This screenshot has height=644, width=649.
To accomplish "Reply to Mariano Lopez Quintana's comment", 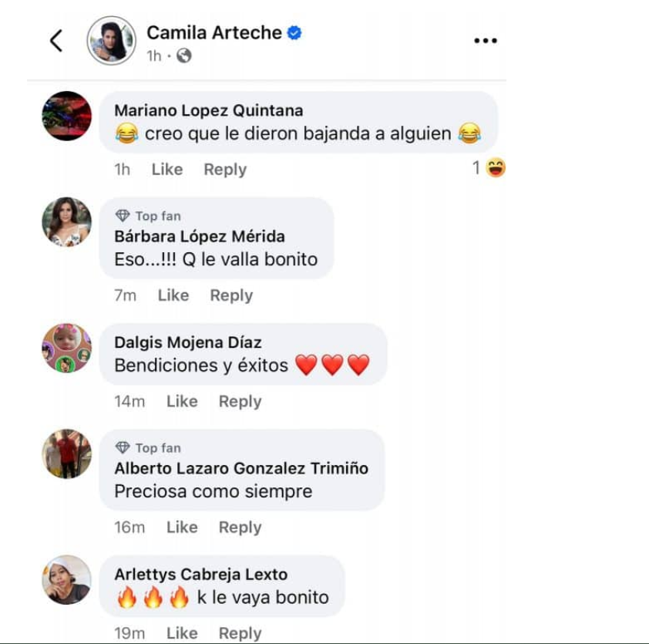I will [x=225, y=170].
